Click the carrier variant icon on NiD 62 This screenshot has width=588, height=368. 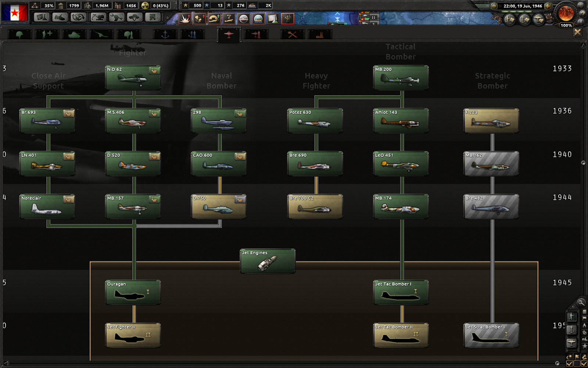154,71
